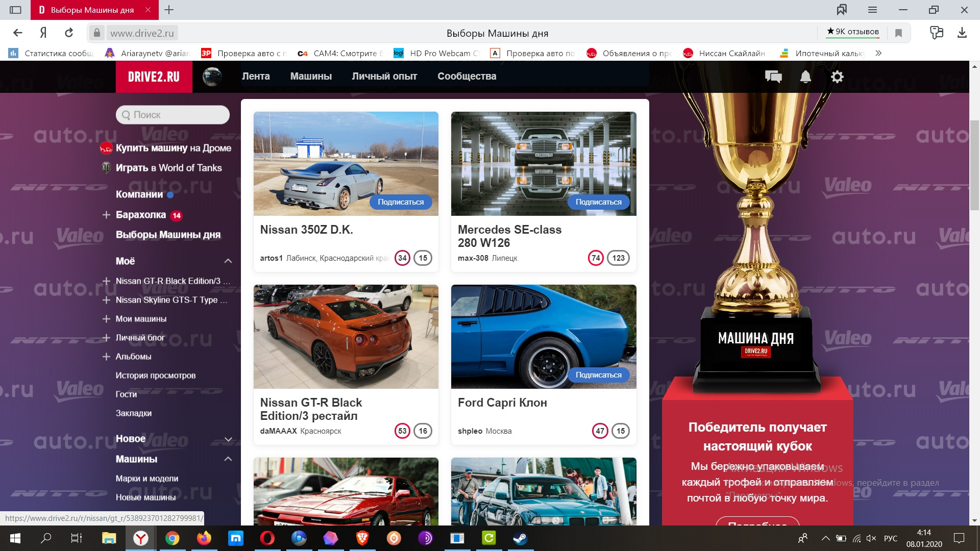This screenshot has width=980, height=551.
Task: Open 'Марки и модели' in sidebar
Action: [147, 479]
